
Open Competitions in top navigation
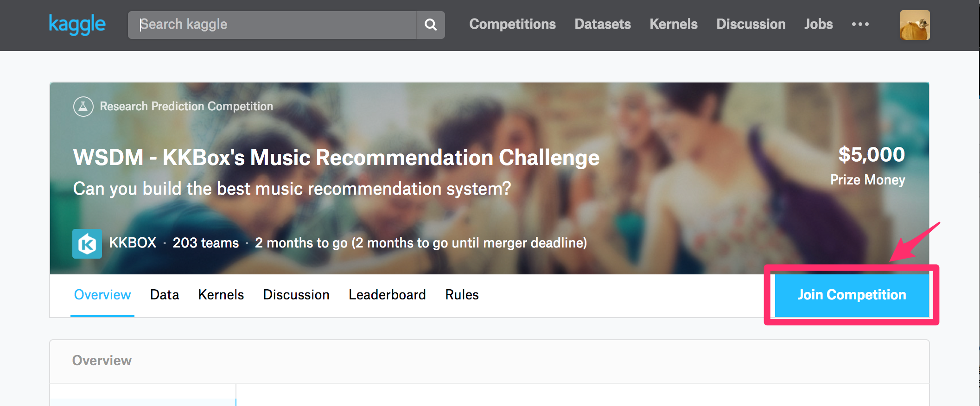pyautogui.click(x=512, y=24)
